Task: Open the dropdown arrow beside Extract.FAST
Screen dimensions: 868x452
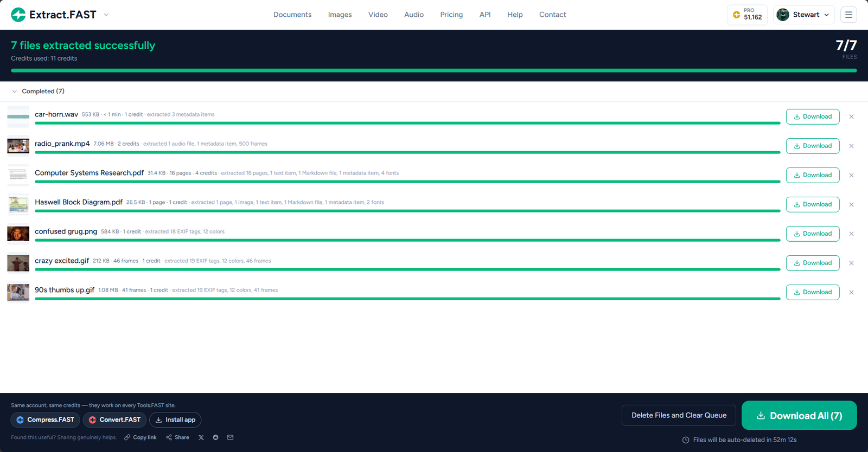Action: (x=106, y=15)
